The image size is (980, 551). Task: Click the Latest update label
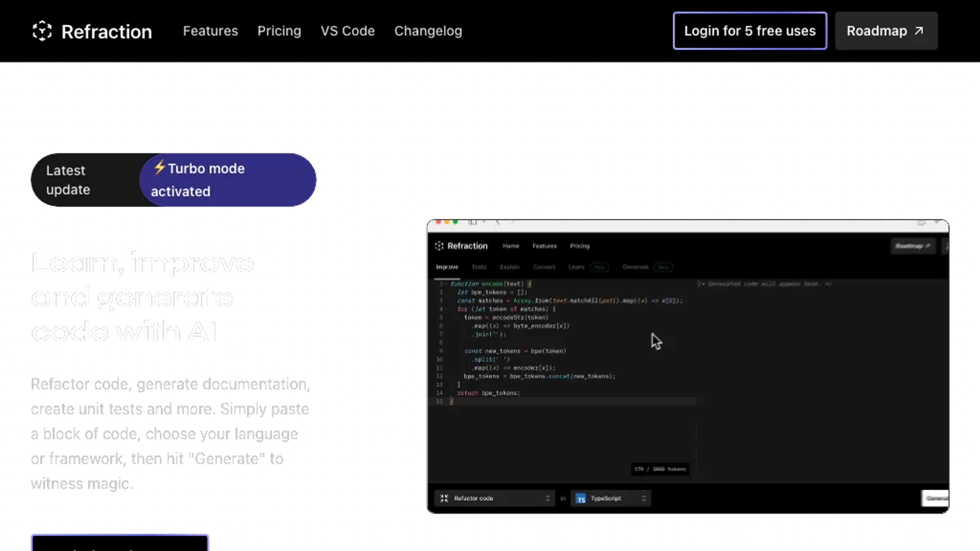pyautogui.click(x=68, y=180)
